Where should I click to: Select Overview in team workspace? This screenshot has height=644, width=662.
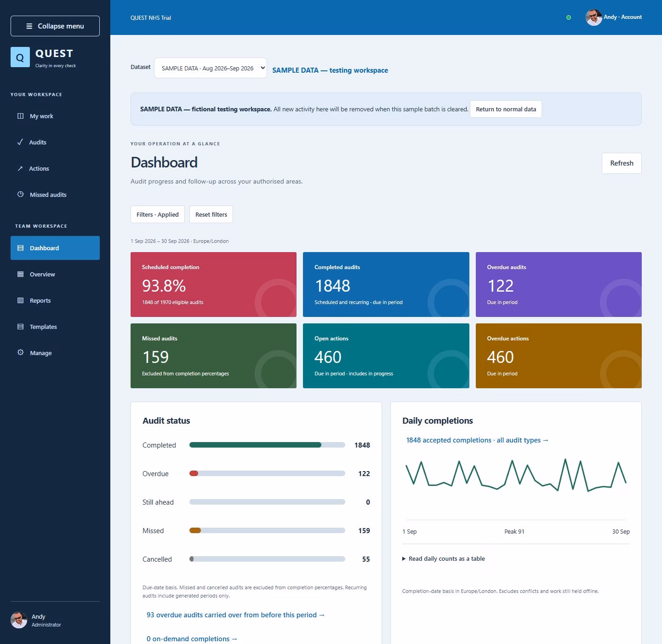click(55, 274)
